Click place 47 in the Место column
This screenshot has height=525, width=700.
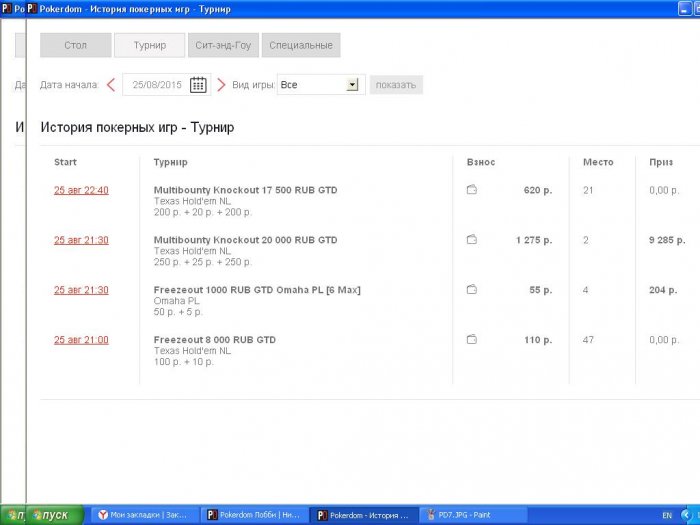[588, 340]
